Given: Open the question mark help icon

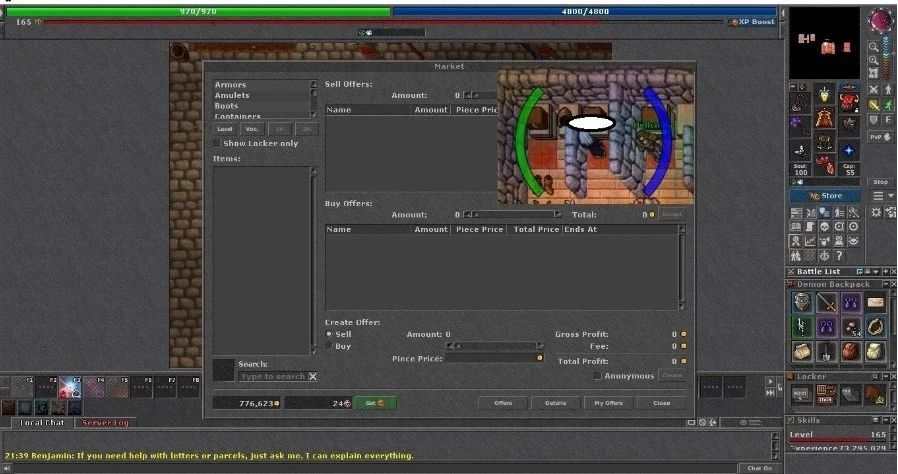Looking at the screenshot, I should tap(839, 256).
